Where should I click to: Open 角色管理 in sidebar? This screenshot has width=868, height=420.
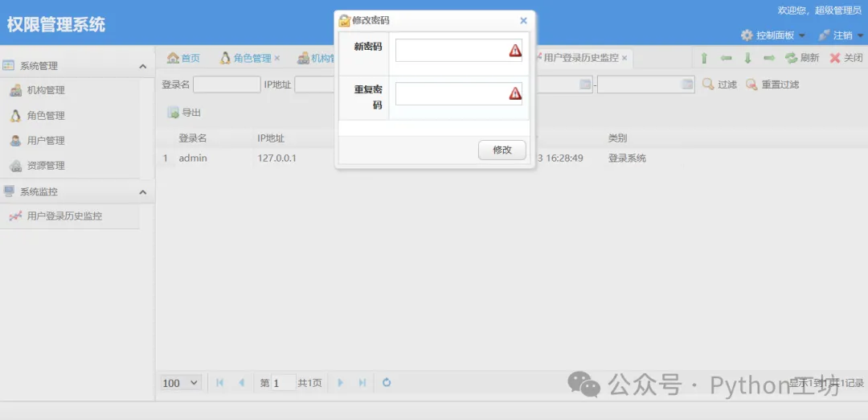[x=46, y=116]
